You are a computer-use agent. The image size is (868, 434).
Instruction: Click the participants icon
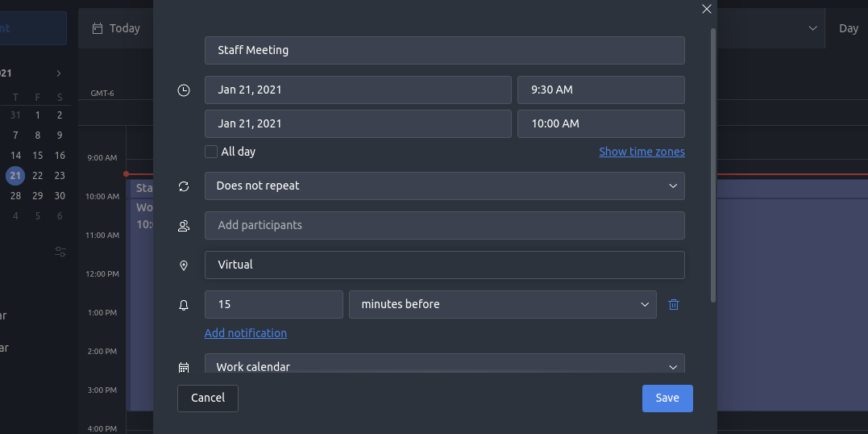pos(184,226)
